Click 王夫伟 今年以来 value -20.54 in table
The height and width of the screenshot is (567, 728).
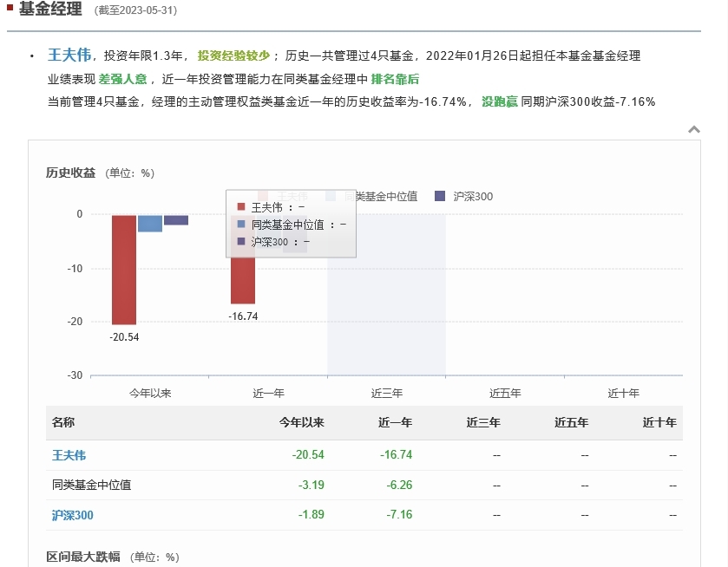point(308,454)
